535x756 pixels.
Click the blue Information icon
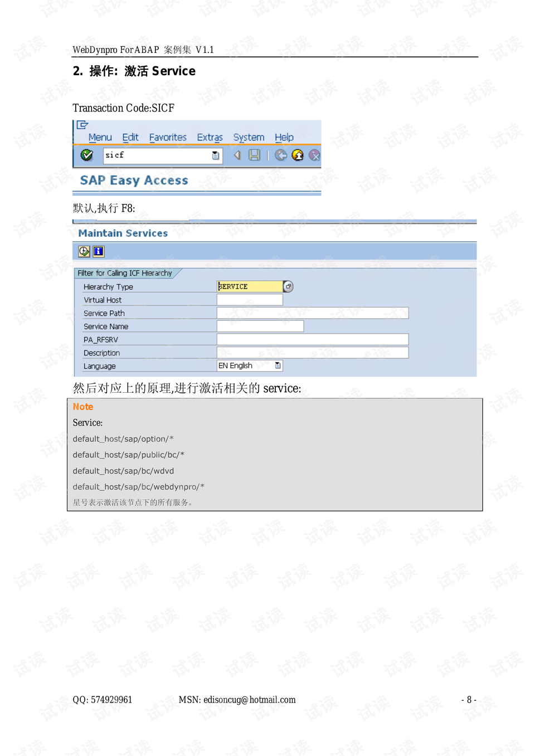(x=99, y=251)
